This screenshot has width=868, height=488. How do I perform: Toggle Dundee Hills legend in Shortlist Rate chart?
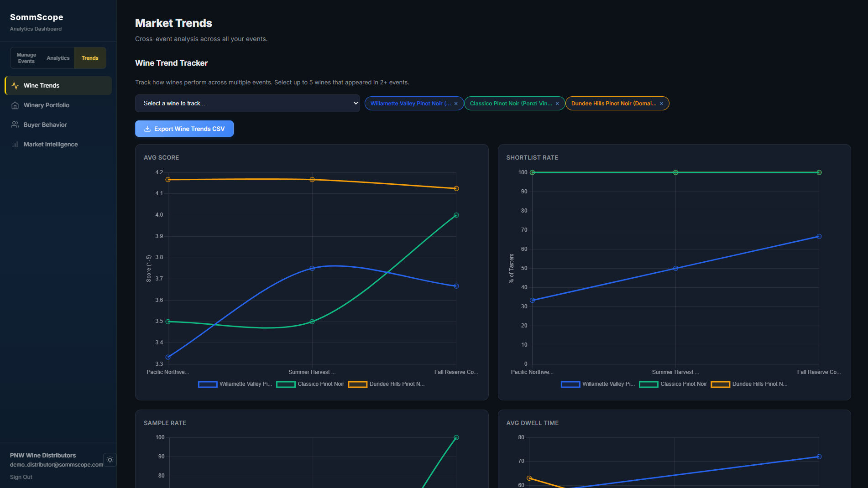click(x=749, y=384)
